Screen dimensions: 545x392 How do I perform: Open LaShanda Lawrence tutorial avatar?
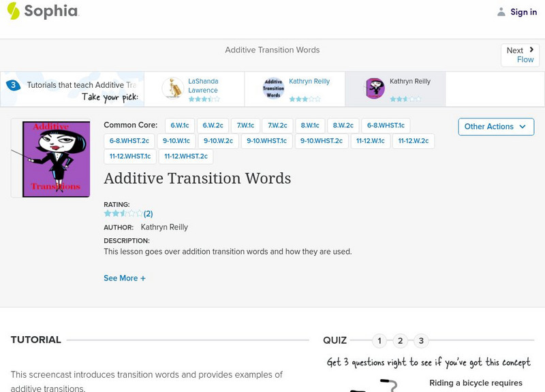(173, 88)
